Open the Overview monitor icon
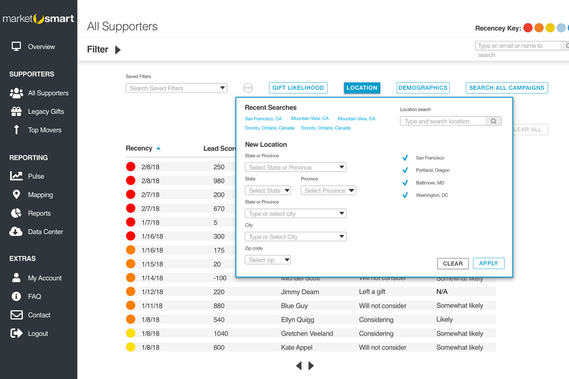The image size is (569, 379). pyautogui.click(x=16, y=46)
